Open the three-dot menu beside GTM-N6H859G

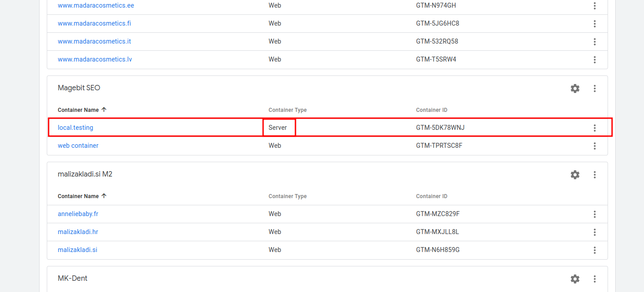(x=595, y=250)
